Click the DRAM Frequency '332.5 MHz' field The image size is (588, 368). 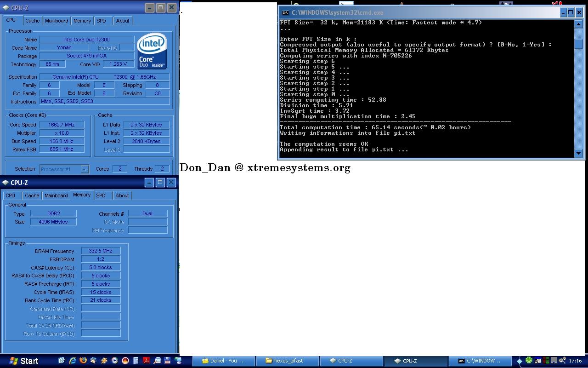pos(101,251)
